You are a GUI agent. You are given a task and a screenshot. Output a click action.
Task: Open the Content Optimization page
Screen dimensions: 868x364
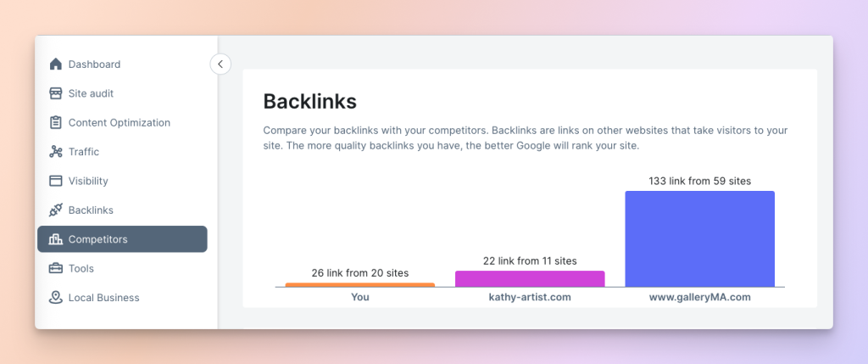click(x=119, y=122)
